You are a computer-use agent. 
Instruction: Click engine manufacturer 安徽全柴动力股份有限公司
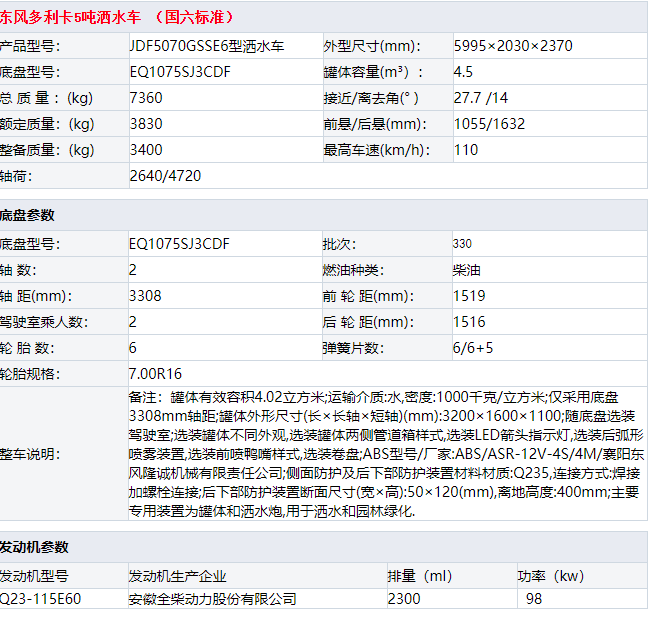213,599
